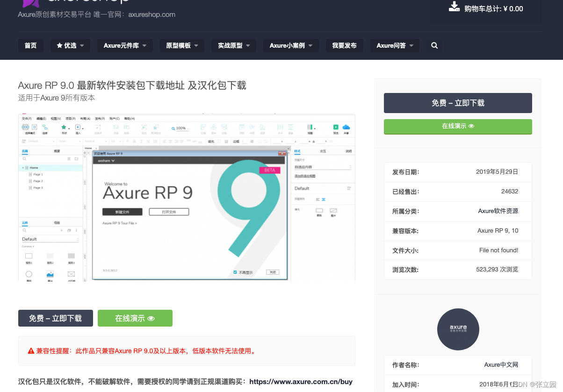Click the 发布日期 label
Image resolution: width=563 pixels, height=392 pixels.
coord(406,172)
